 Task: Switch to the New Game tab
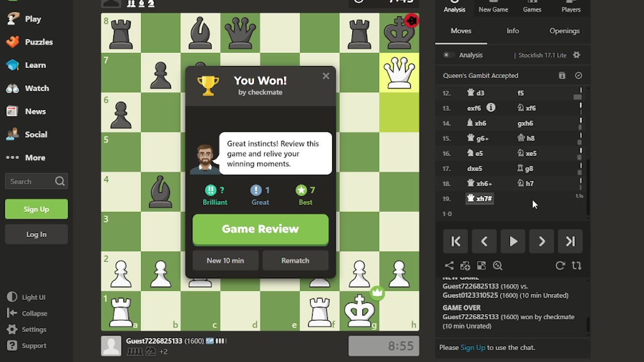pos(493,7)
